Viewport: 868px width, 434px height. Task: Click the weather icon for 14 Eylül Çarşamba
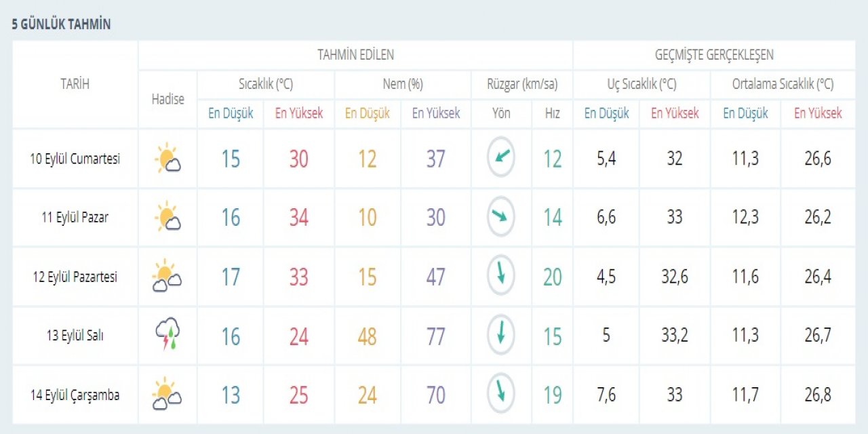[167, 395]
